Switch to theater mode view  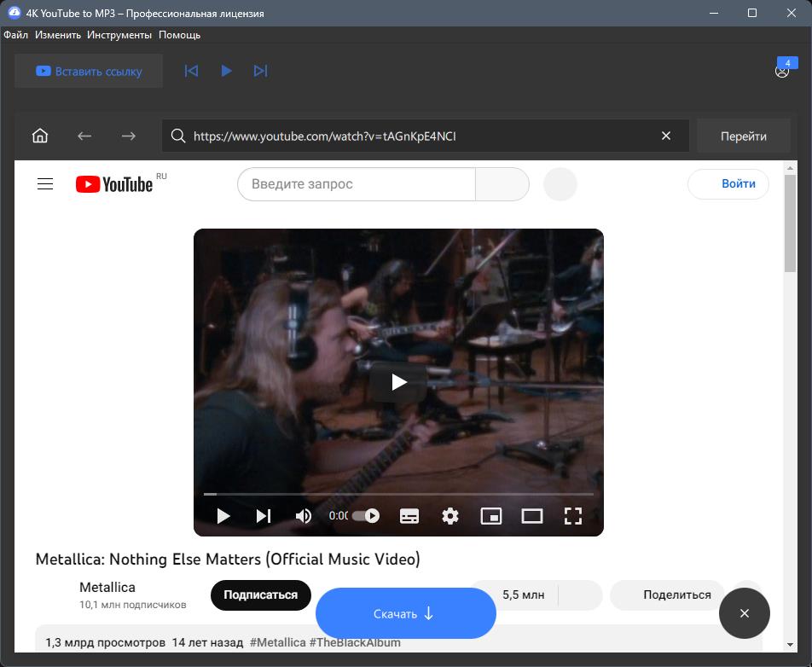532,516
